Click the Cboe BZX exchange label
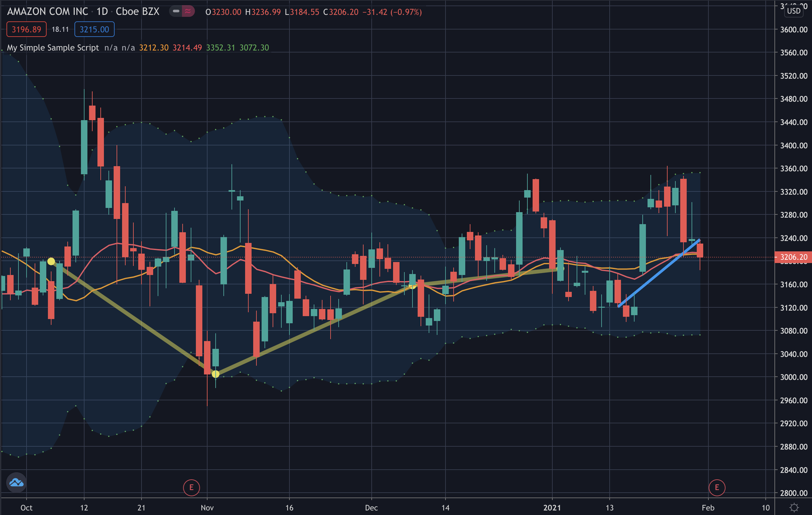The height and width of the screenshot is (515, 812). (137, 11)
